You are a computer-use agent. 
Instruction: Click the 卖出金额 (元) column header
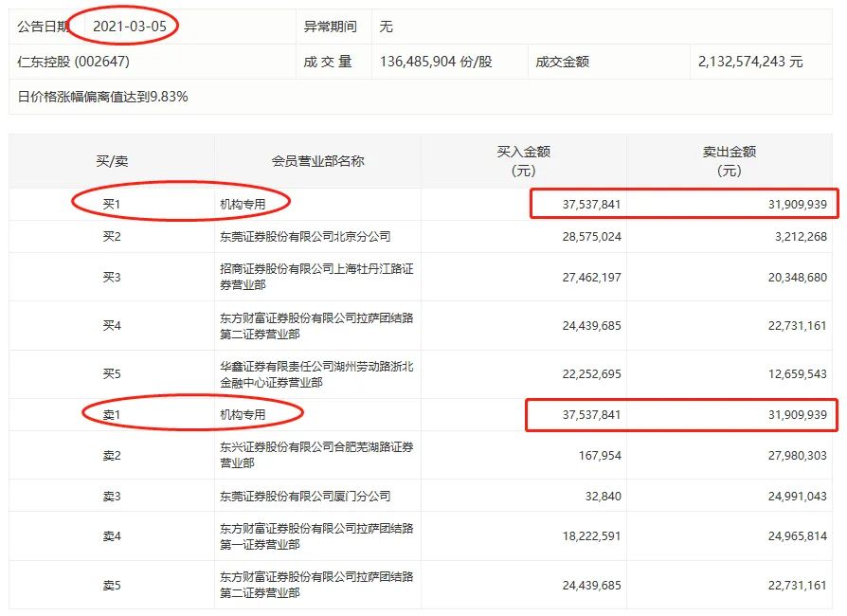point(730,161)
